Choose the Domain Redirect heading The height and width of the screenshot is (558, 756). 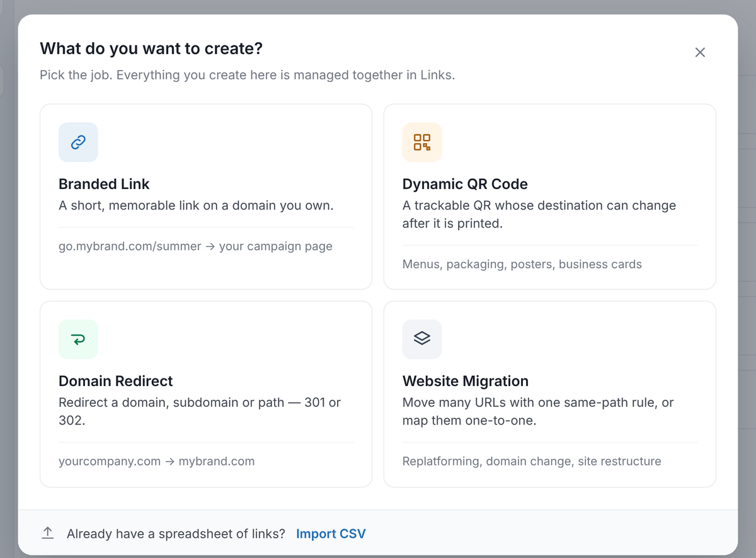pos(115,381)
